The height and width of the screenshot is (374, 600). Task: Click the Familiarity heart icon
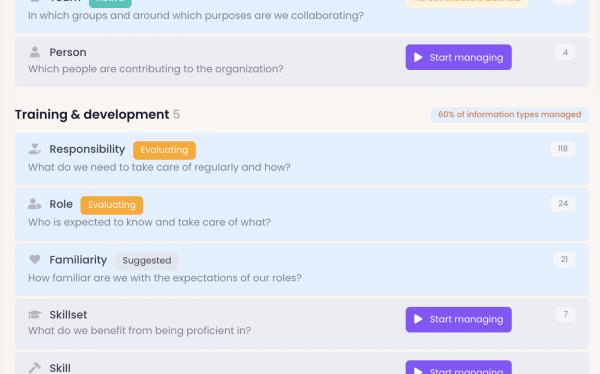pyautogui.click(x=35, y=260)
